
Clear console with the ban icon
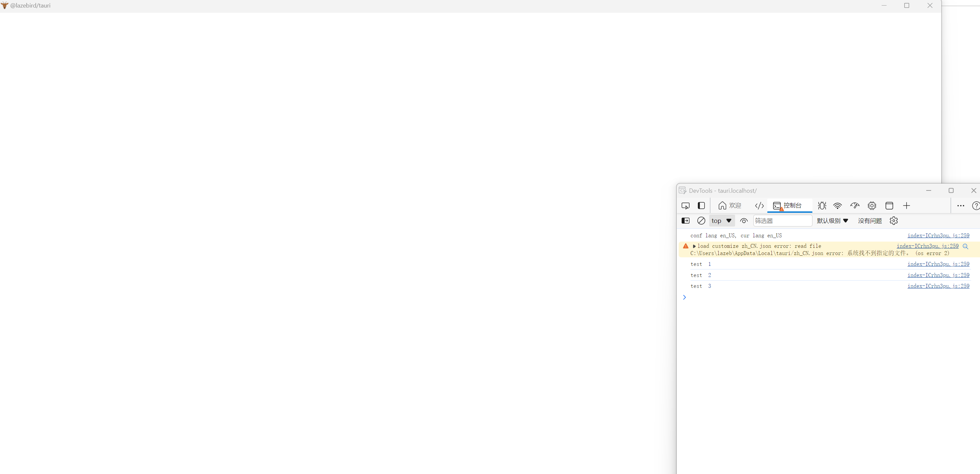point(701,221)
